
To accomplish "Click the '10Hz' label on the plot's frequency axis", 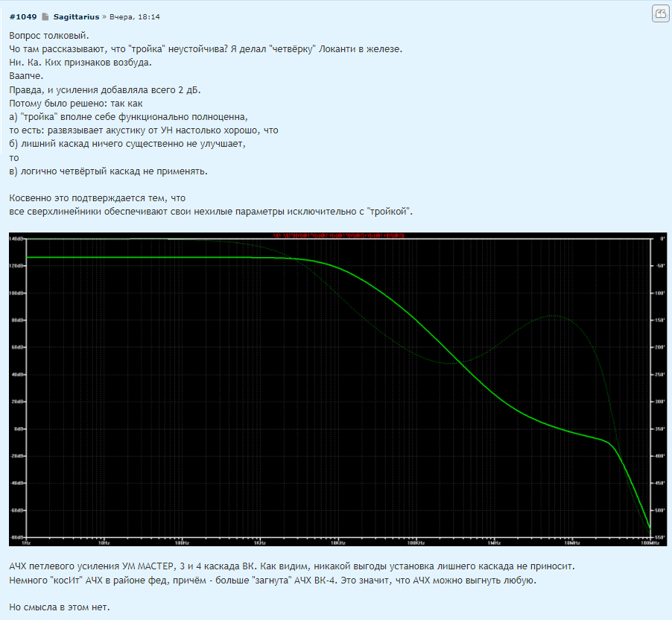I will pyautogui.click(x=104, y=542).
